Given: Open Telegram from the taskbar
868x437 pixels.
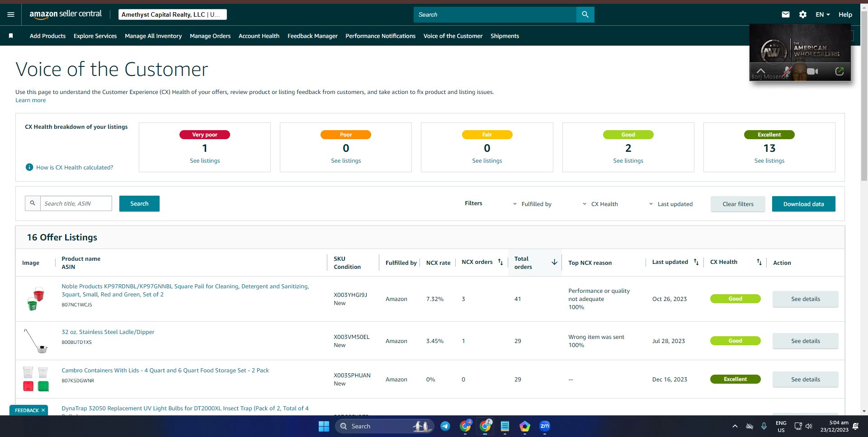Looking at the screenshot, I should 445,426.
